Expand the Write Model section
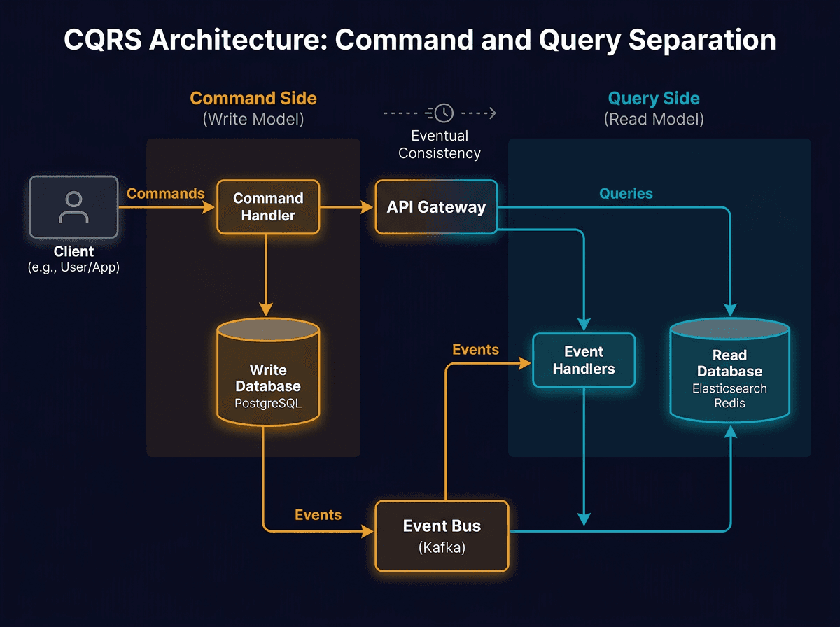This screenshot has height=627, width=840. [x=253, y=119]
